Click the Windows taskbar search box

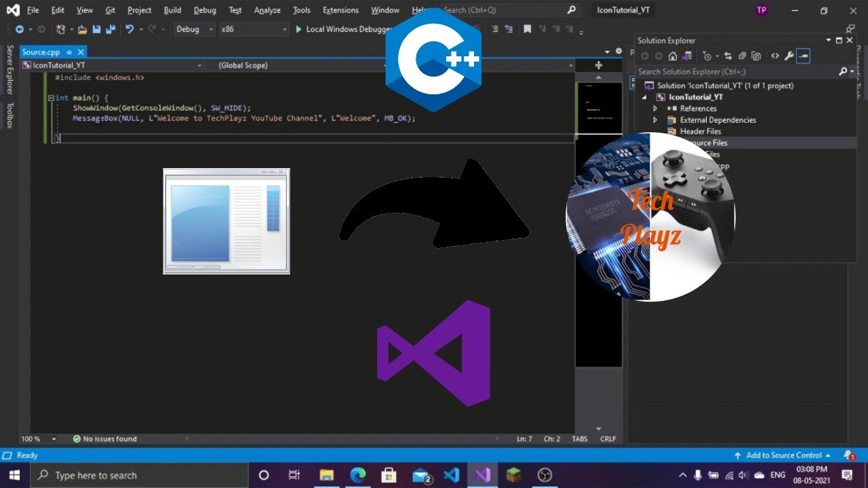(140, 475)
